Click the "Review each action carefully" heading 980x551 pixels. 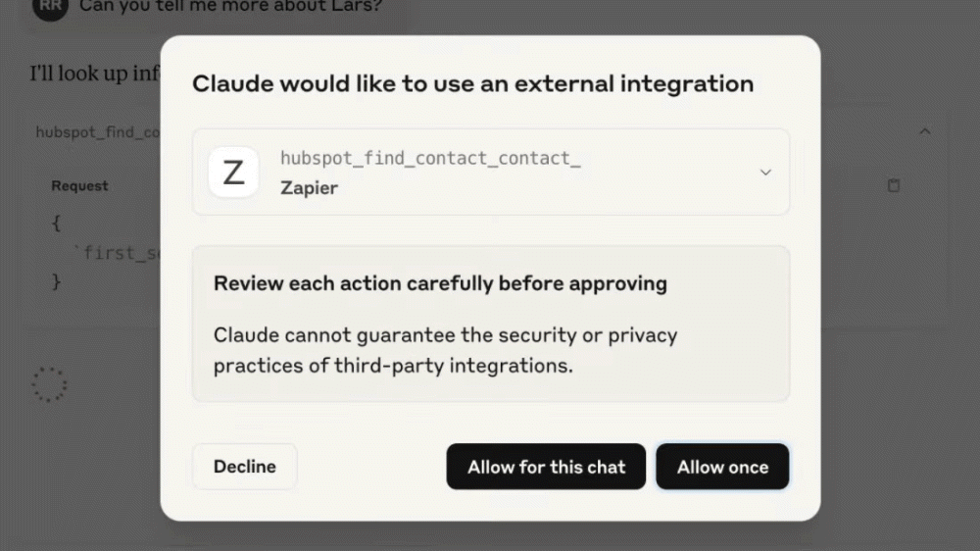pyautogui.click(x=440, y=283)
